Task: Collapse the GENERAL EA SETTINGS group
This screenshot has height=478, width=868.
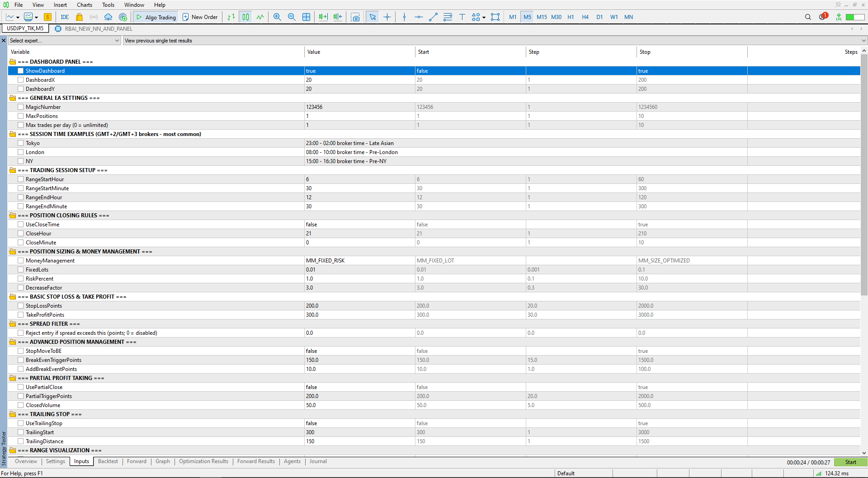Action: [13, 98]
